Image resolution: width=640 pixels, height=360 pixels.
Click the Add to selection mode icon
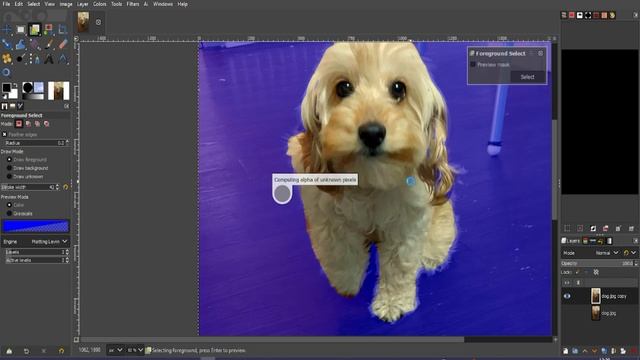tap(28, 124)
